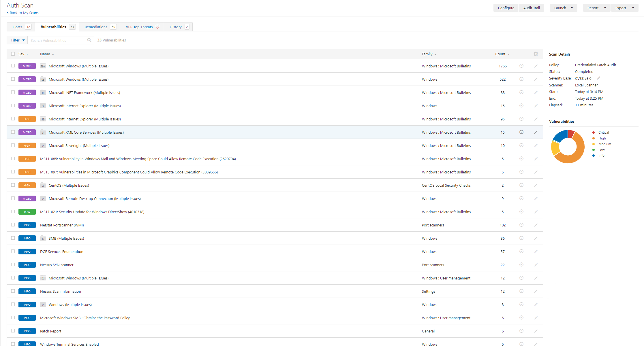Click the LOW severity badge of MS17-021 row

click(27, 212)
